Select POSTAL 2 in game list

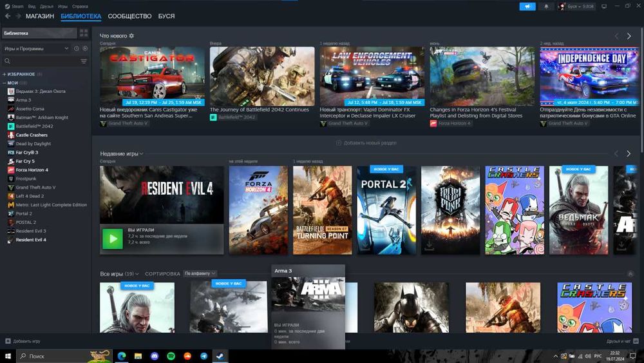[x=26, y=222]
